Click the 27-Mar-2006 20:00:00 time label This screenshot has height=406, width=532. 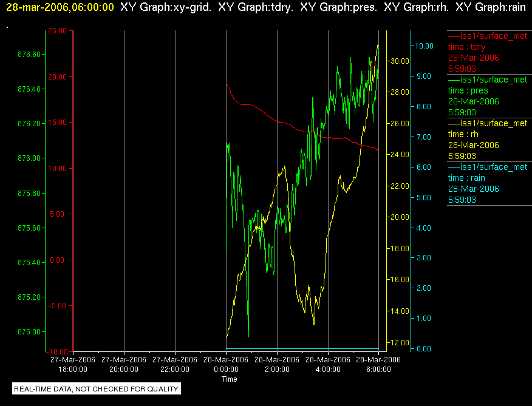coord(124,364)
